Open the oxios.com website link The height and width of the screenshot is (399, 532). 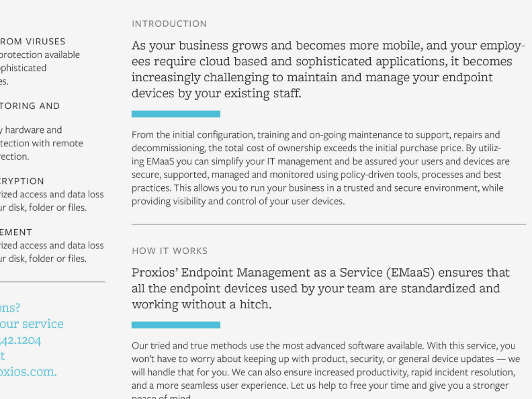pos(28,371)
